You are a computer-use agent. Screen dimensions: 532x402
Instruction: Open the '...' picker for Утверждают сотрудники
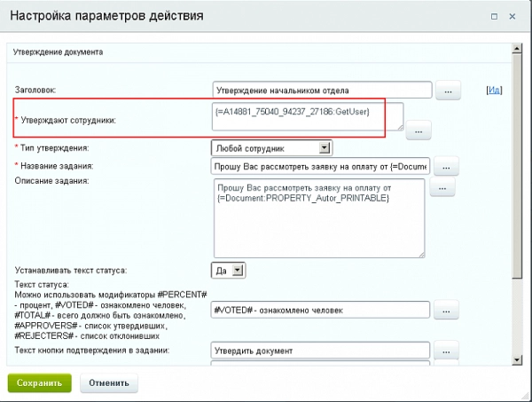tap(418, 130)
